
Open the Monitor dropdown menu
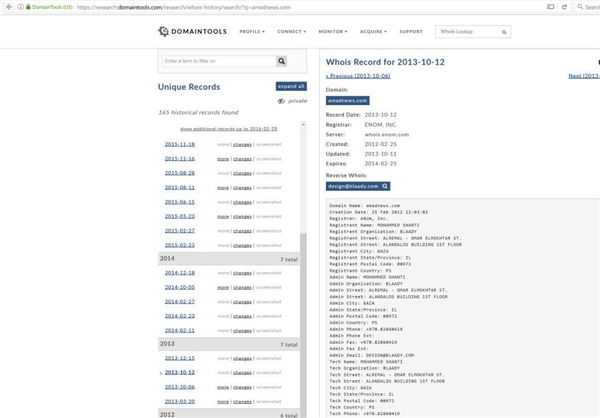point(333,31)
